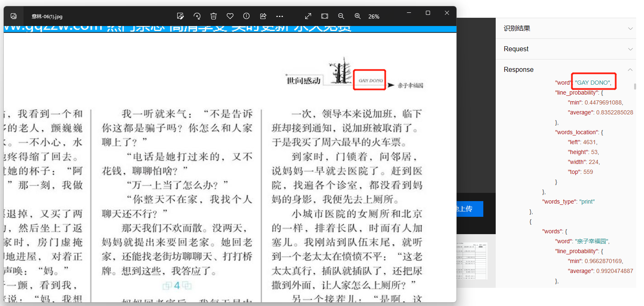The image size is (644, 306).
Task: Open file info panel icon
Action: pyautogui.click(x=247, y=16)
